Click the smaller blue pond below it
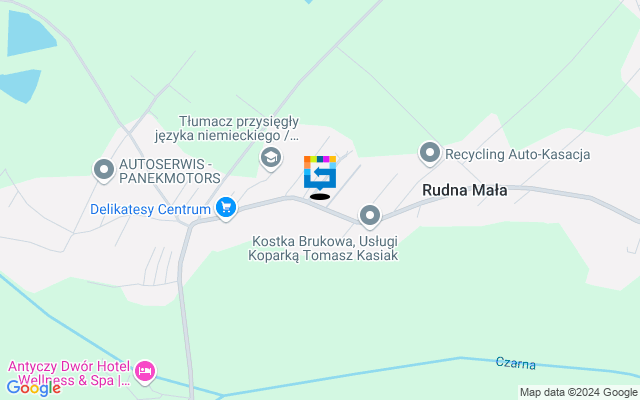 [20, 86]
